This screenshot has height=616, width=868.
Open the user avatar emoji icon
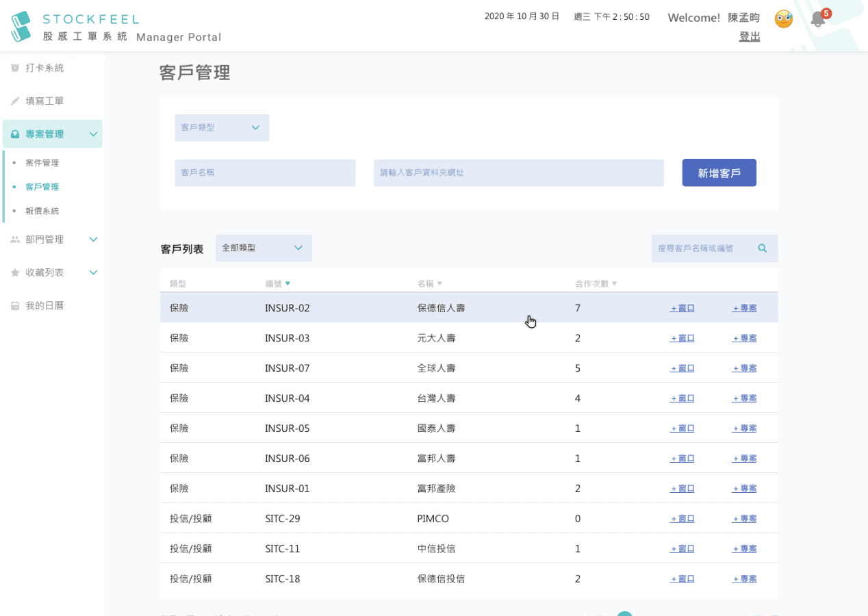(783, 19)
